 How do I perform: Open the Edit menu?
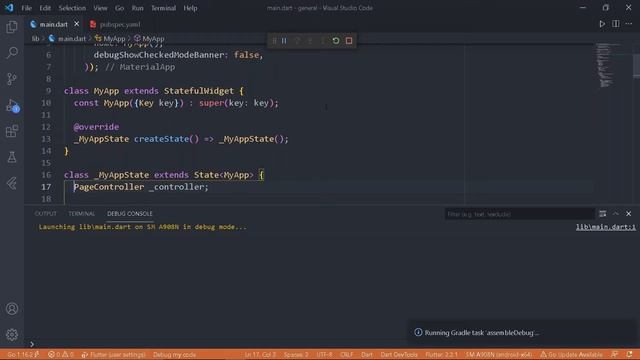(45, 8)
